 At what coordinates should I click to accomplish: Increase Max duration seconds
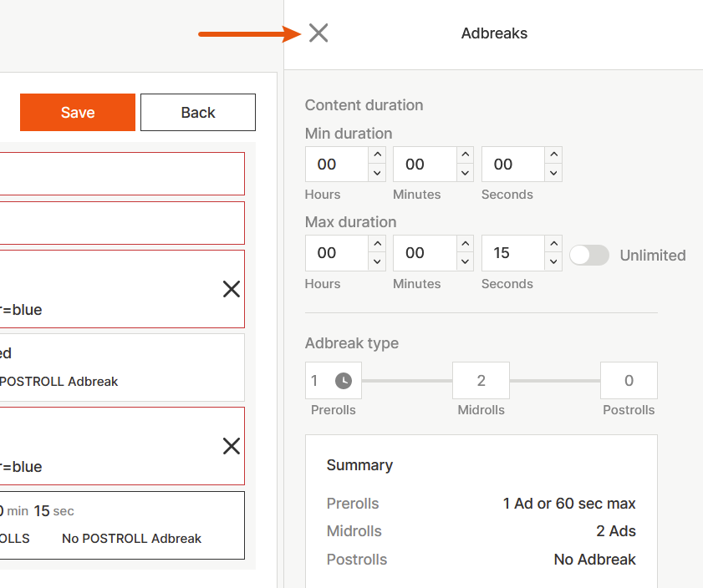[553, 244]
